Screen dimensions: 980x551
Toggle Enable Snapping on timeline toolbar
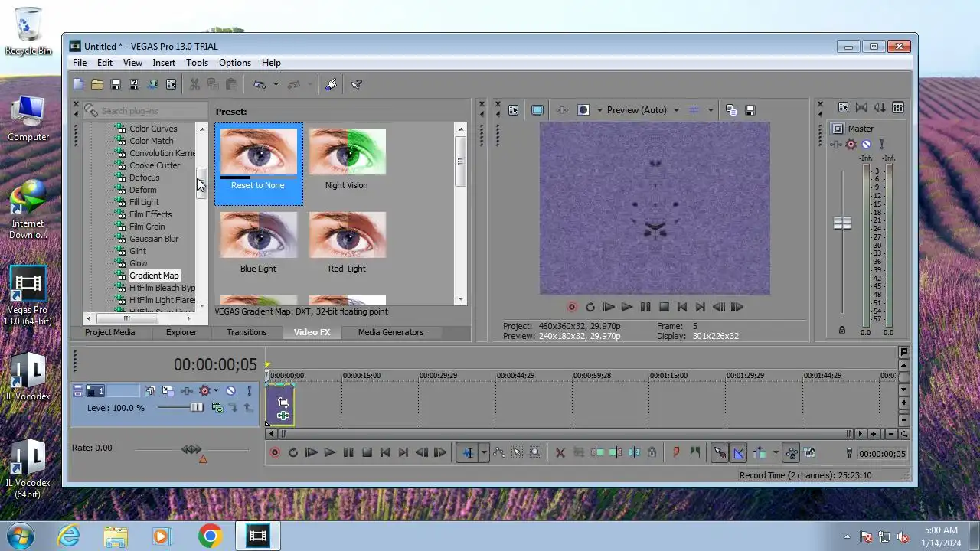coord(720,453)
